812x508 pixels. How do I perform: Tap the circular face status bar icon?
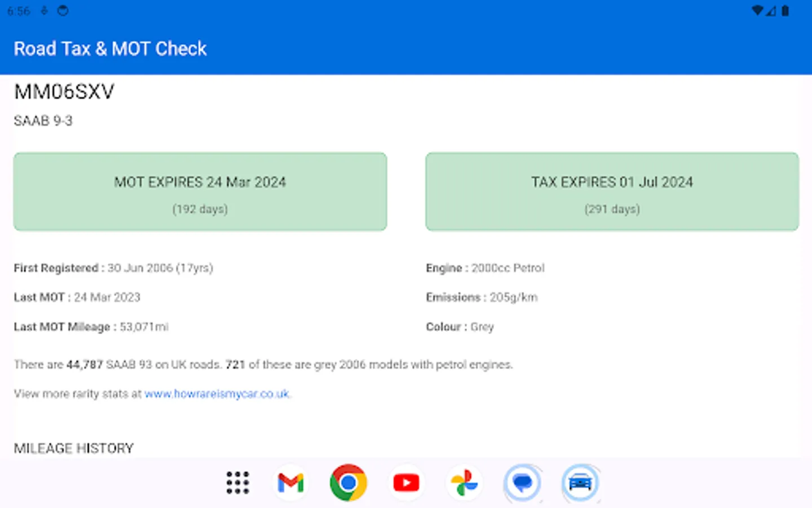click(63, 11)
